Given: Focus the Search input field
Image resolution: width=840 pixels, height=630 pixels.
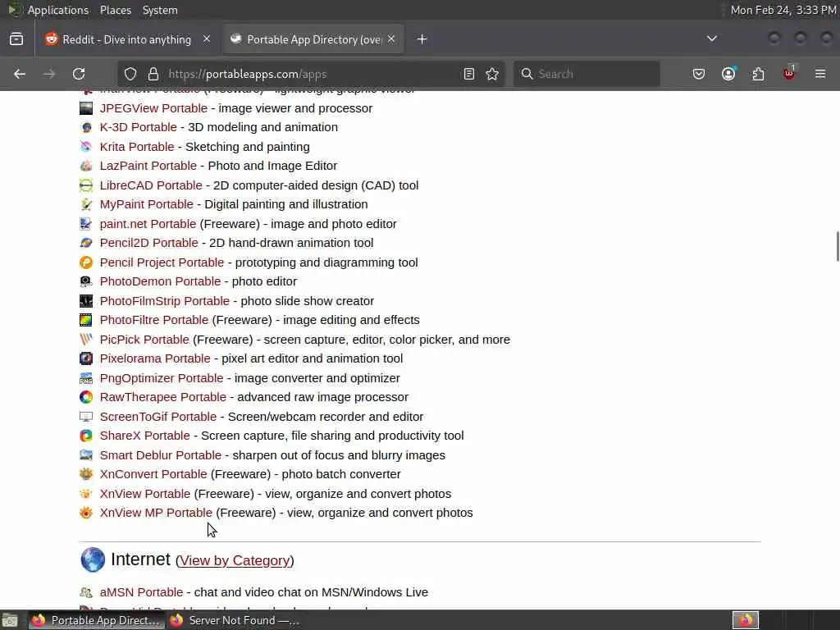Looking at the screenshot, I should tap(587, 74).
